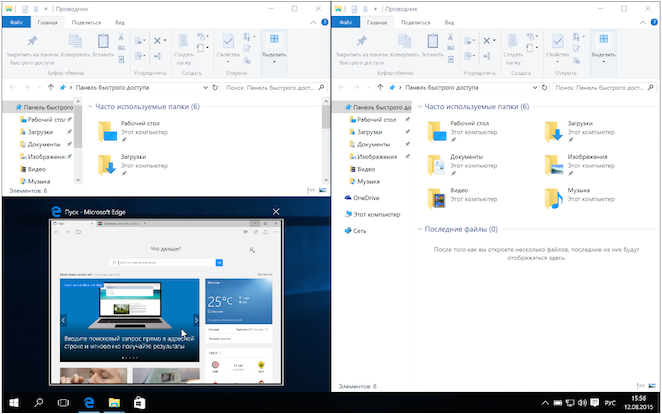The width and height of the screenshot is (662, 414).
Task: Open the Изображения folder in right window
Action: pos(578,164)
